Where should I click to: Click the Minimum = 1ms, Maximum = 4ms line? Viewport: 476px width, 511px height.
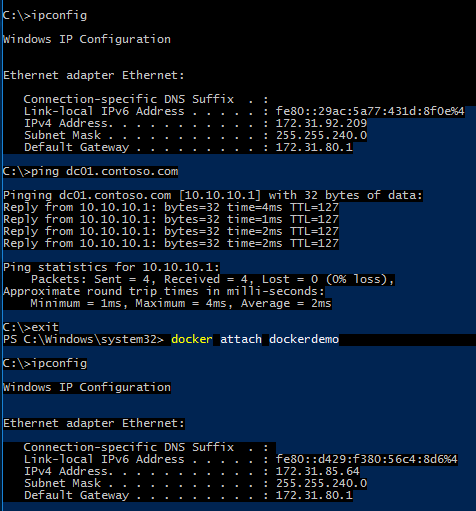coord(181,303)
